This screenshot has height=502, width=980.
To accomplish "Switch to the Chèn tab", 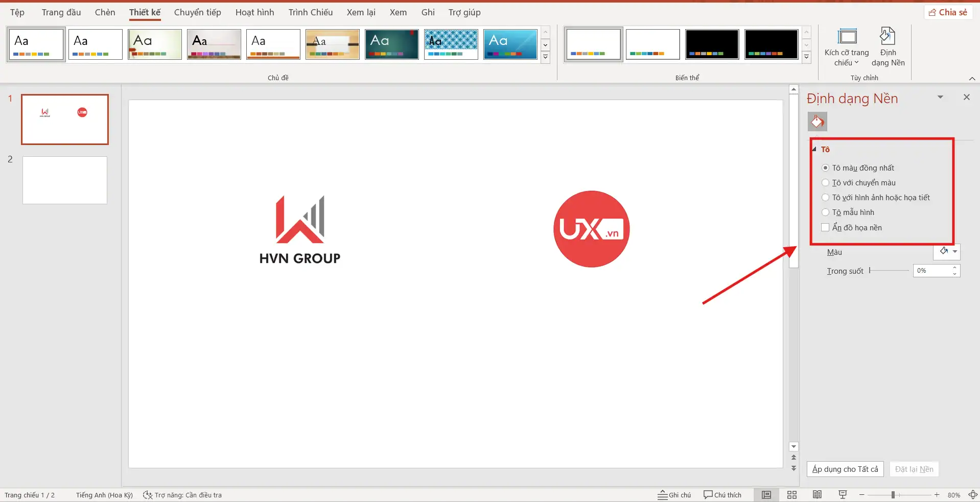I will click(x=105, y=12).
